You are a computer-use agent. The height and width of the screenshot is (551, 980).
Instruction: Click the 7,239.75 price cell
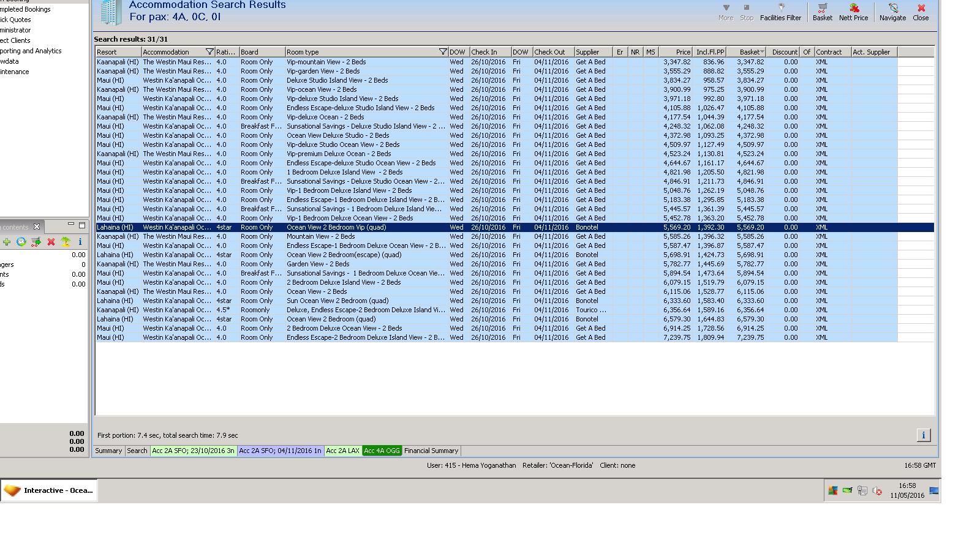pos(677,337)
